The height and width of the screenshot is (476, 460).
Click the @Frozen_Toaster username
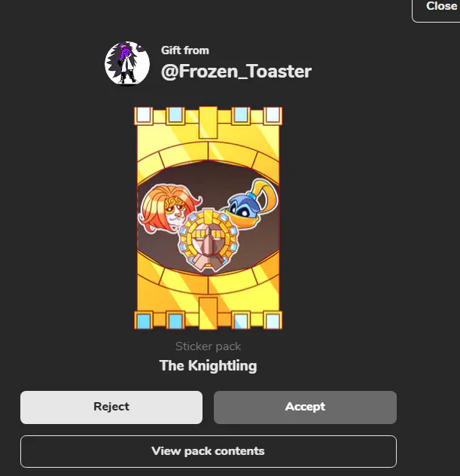click(236, 72)
